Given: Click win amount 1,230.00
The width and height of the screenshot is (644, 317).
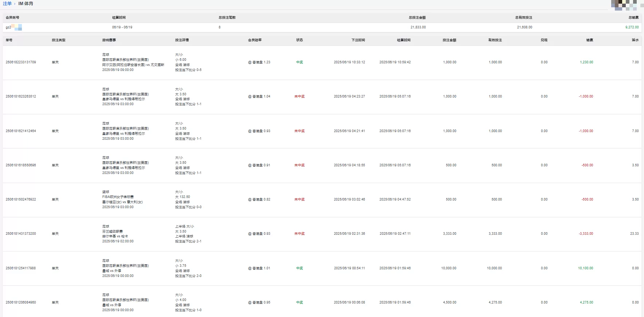Looking at the screenshot, I should pyautogui.click(x=586, y=62).
